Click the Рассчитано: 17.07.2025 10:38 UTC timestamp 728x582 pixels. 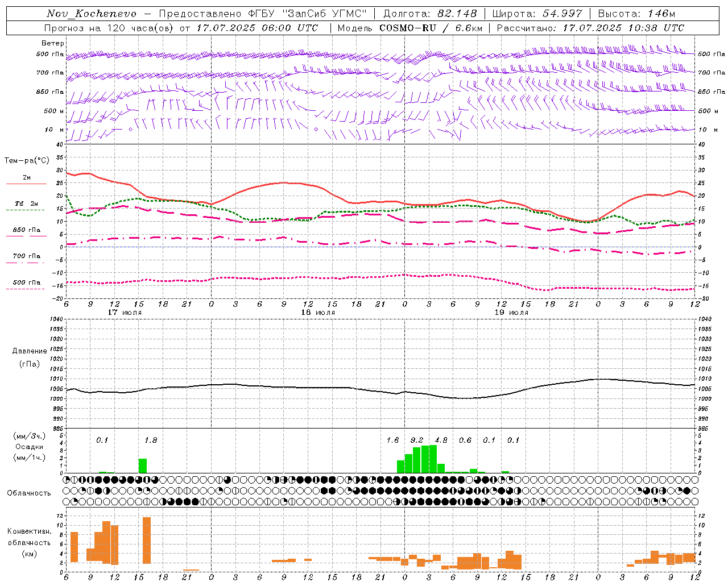[590, 27]
